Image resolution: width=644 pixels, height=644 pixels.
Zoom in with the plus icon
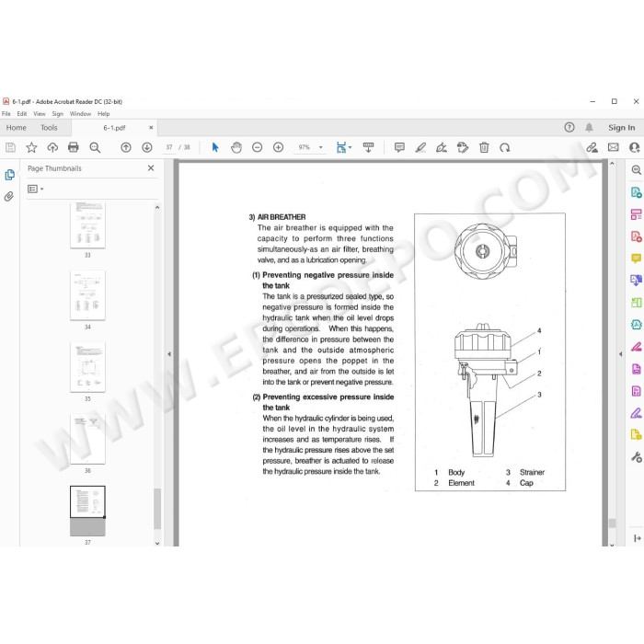[279, 147]
